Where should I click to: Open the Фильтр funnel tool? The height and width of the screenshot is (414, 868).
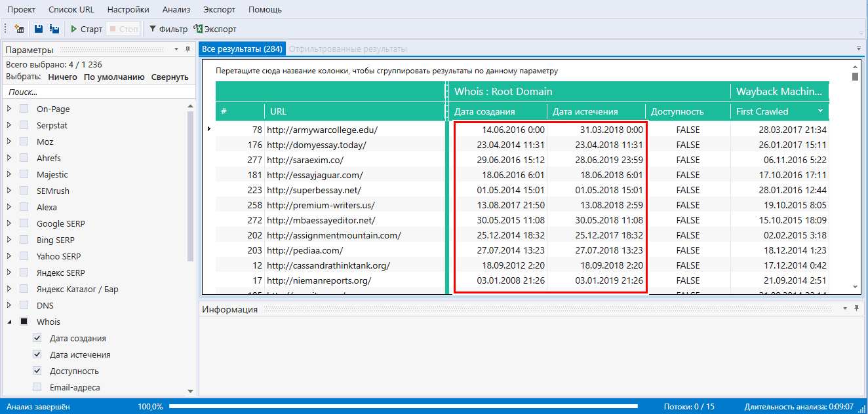point(168,29)
